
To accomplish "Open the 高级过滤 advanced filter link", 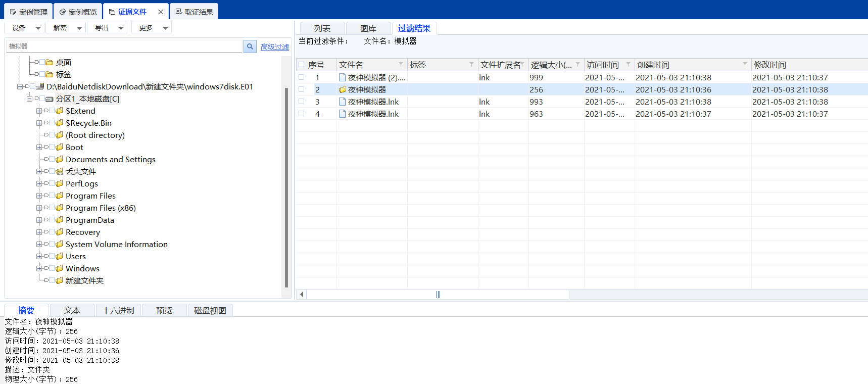I will (275, 47).
